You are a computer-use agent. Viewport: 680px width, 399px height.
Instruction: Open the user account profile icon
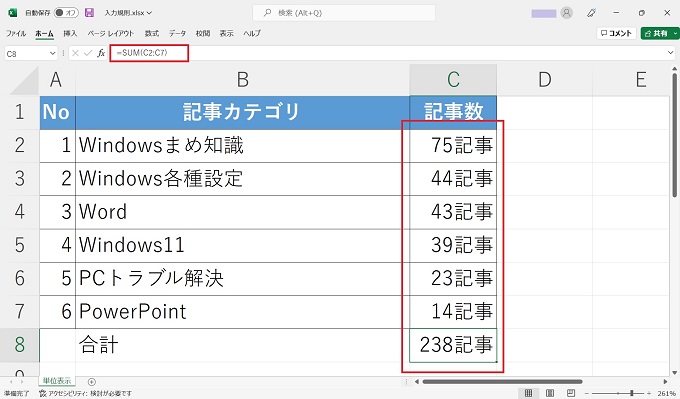(x=566, y=13)
